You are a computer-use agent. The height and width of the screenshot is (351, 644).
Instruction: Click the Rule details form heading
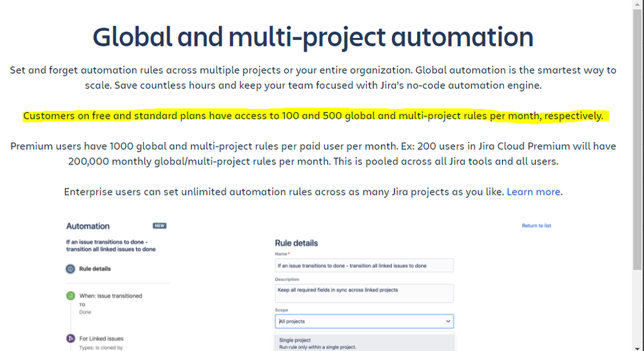[x=296, y=243]
